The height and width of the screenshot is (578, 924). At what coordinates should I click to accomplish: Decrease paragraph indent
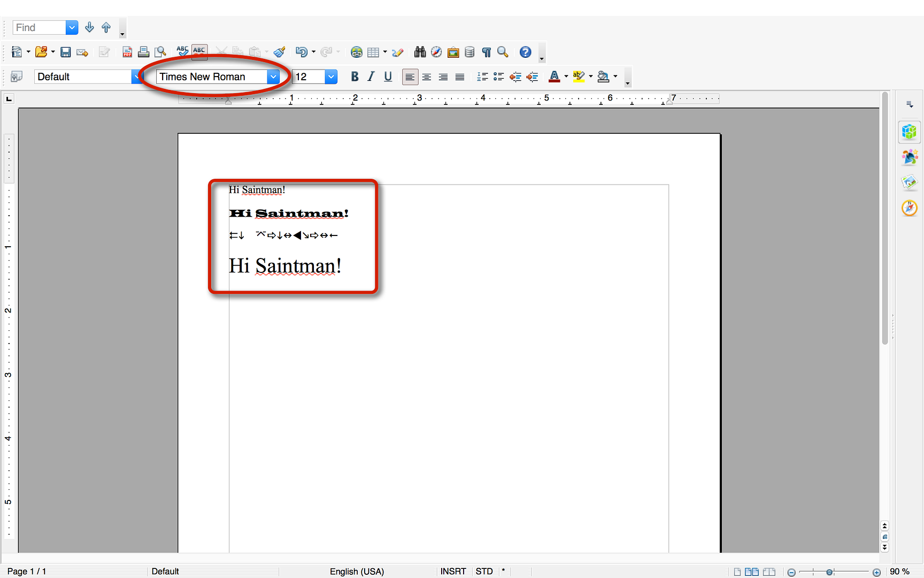[515, 77]
